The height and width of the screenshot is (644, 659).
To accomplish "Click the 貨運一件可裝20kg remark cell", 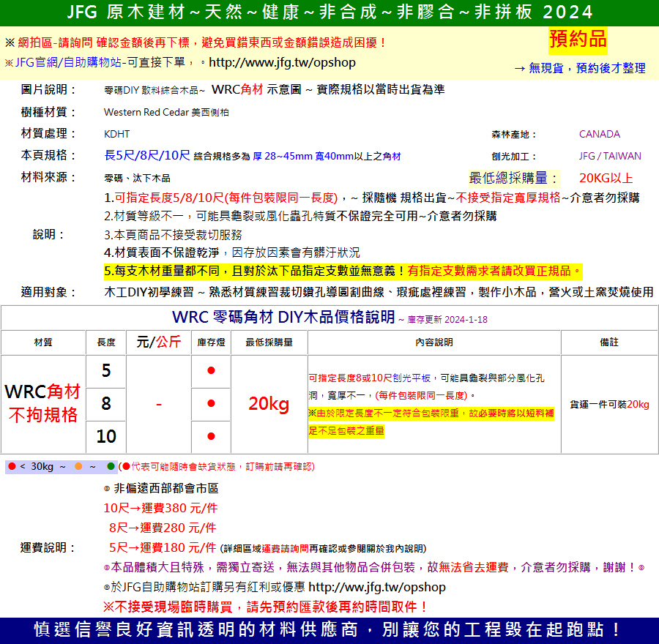I will click(x=609, y=405).
